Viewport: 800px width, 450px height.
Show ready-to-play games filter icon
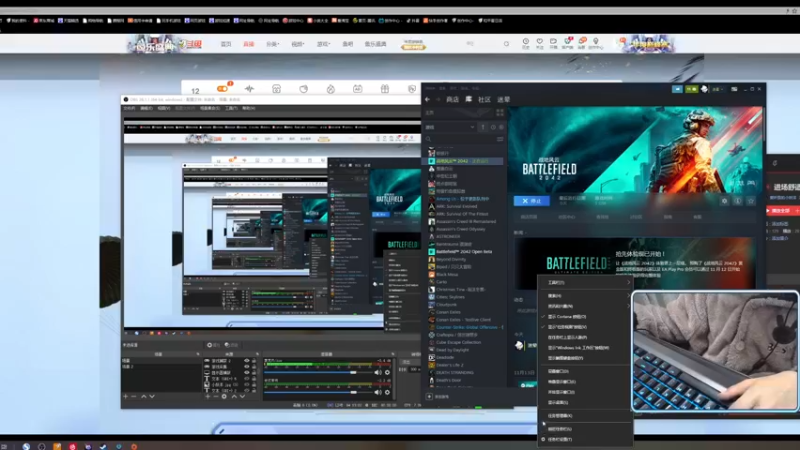tap(501, 127)
